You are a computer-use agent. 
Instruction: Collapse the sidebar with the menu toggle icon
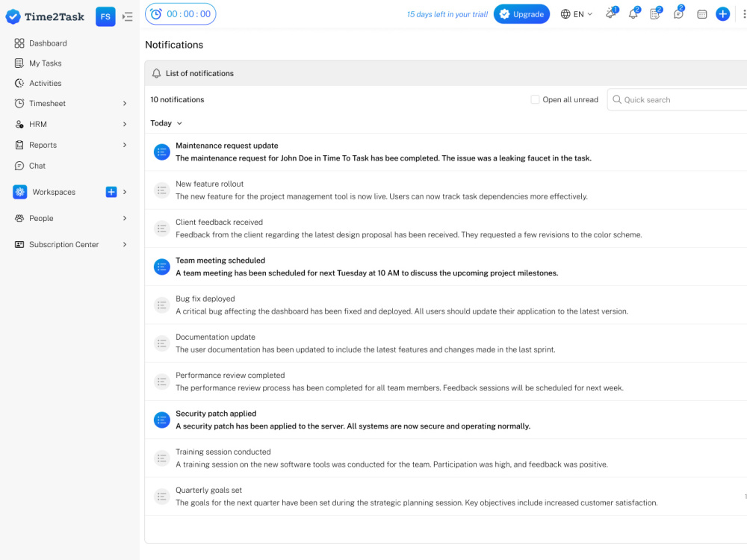[127, 16]
